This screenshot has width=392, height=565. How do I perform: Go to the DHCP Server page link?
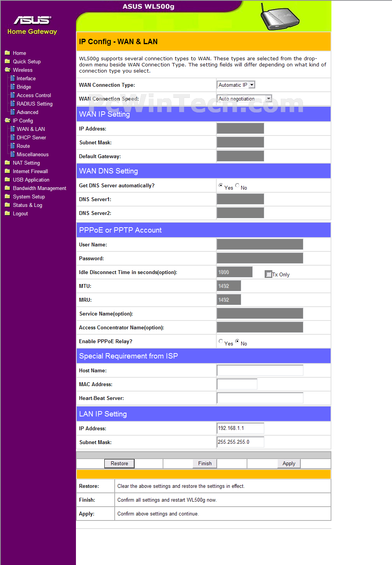[31, 137]
